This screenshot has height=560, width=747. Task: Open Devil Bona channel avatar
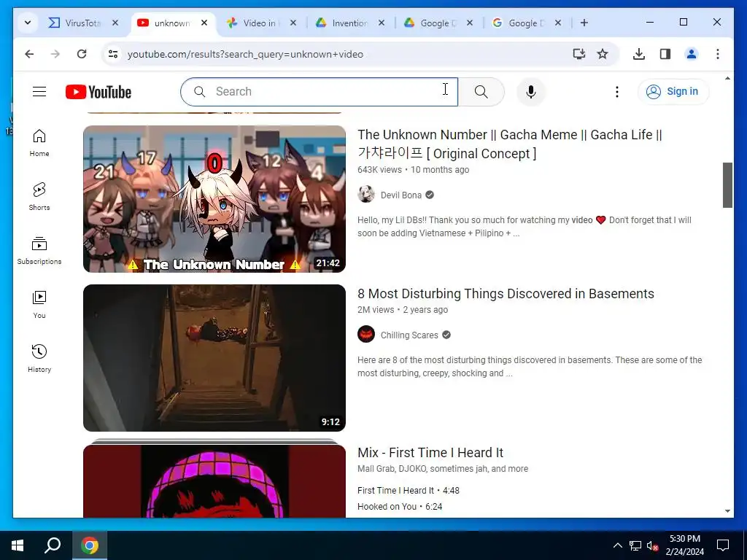point(366,194)
